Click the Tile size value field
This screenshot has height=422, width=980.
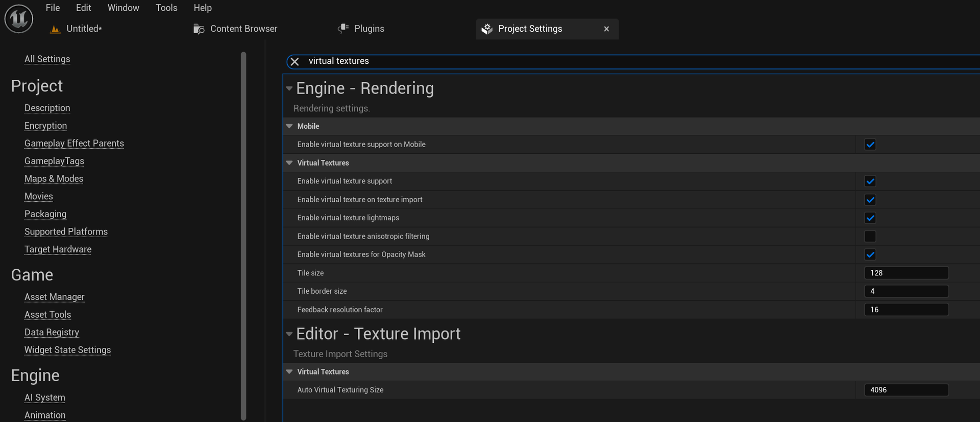[x=906, y=273]
